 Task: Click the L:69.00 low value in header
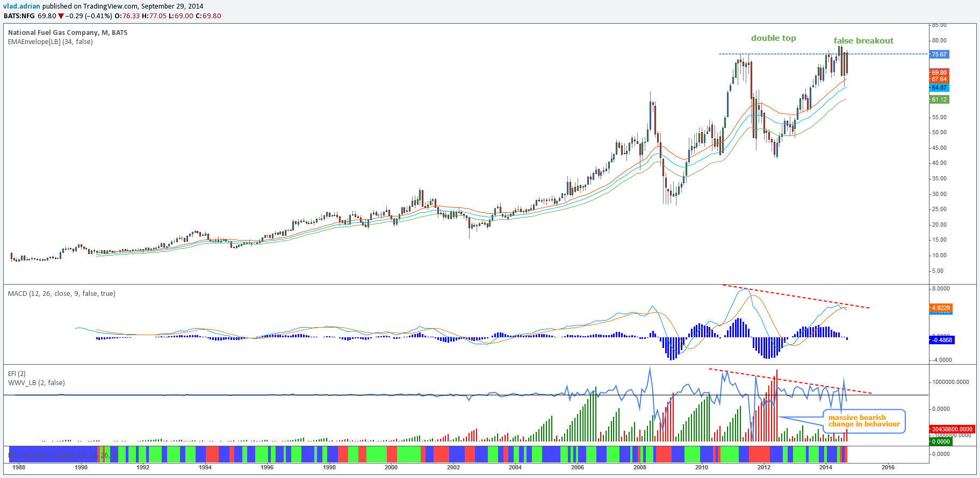(x=181, y=16)
